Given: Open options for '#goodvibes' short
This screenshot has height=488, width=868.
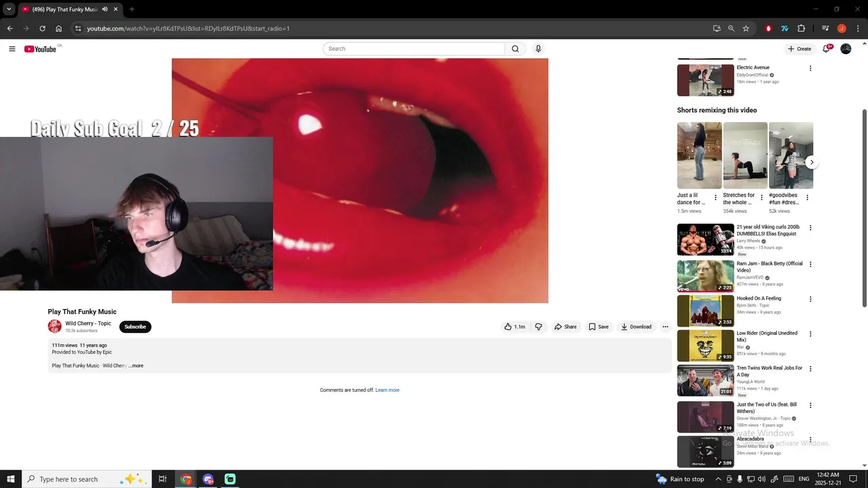Looking at the screenshot, I should [807, 198].
